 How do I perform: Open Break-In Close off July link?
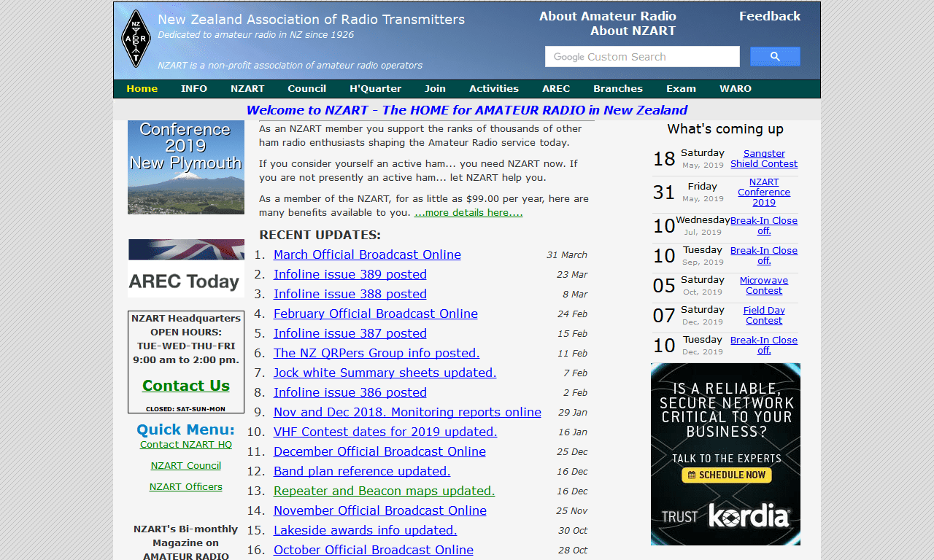(764, 226)
